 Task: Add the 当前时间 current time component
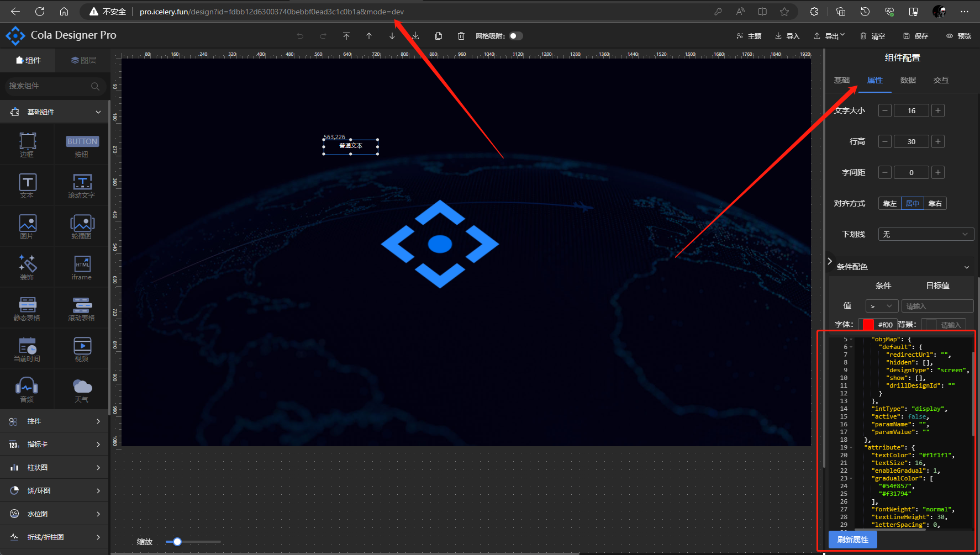click(27, 349)
